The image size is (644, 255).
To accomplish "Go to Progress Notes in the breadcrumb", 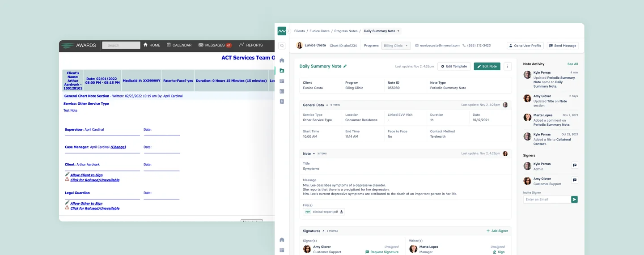I will [346, 31].
